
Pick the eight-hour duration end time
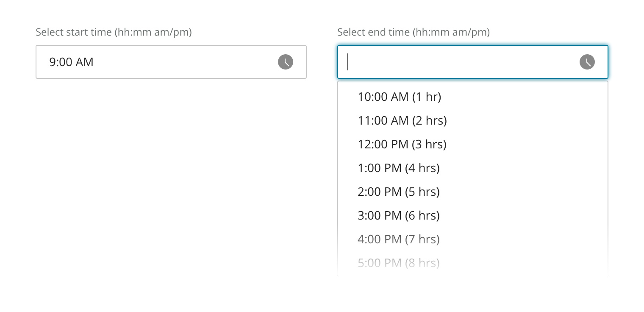pyautogui.click(x=398, y=263)
